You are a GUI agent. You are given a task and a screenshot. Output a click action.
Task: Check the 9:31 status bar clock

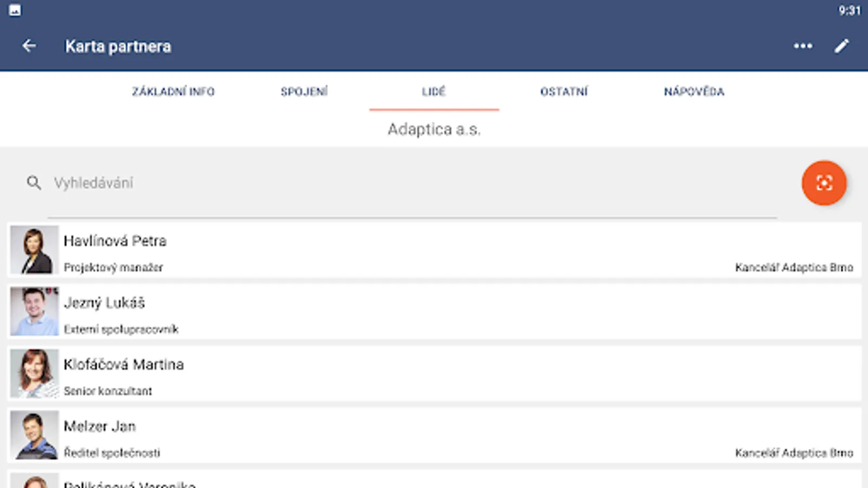pyautogui.click(x=850, y=10)
